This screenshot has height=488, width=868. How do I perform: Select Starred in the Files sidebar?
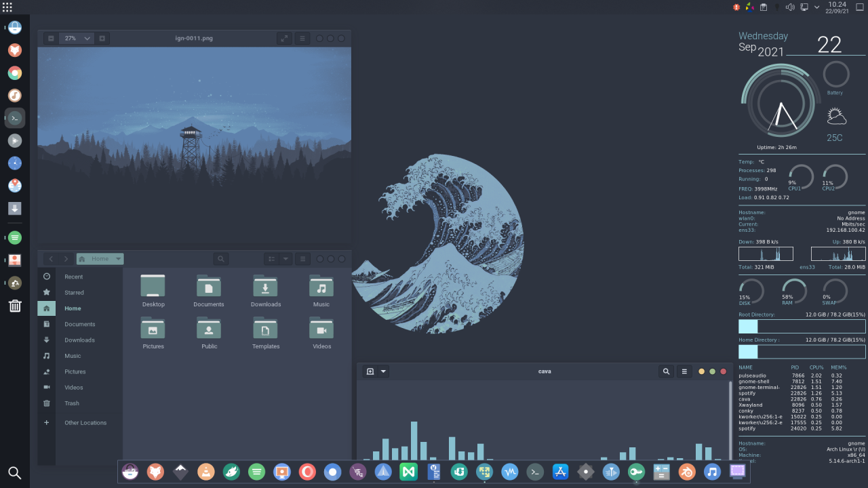click(x=80, y=293)
